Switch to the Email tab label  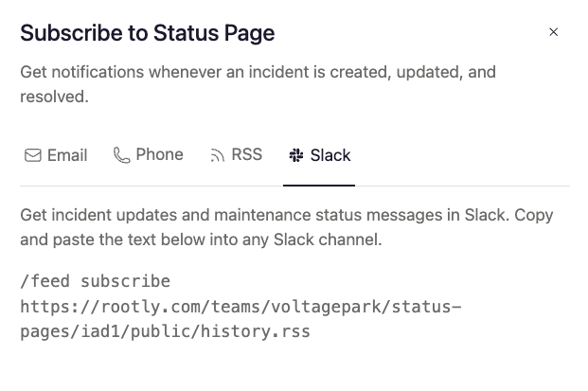67,155
